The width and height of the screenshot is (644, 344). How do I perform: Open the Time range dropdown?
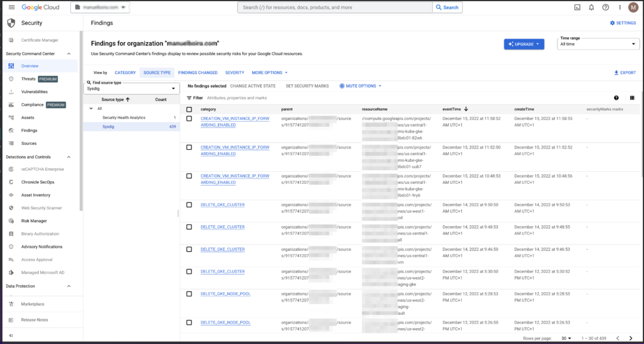click(x=598, y=44)
